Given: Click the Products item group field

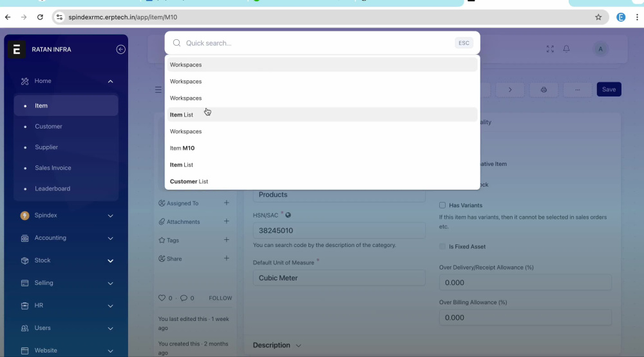Looking at the screenshot, I should pyautogui.click(x=339, y=195).
